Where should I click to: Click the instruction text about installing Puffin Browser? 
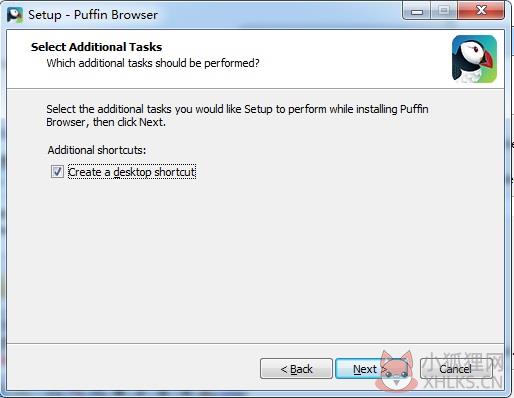237,116
